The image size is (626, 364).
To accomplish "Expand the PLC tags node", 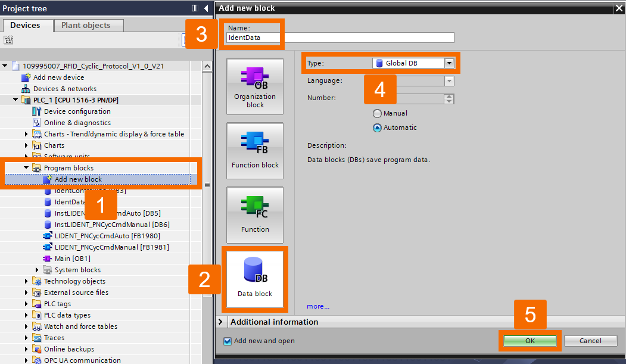I will click(26, 304).
